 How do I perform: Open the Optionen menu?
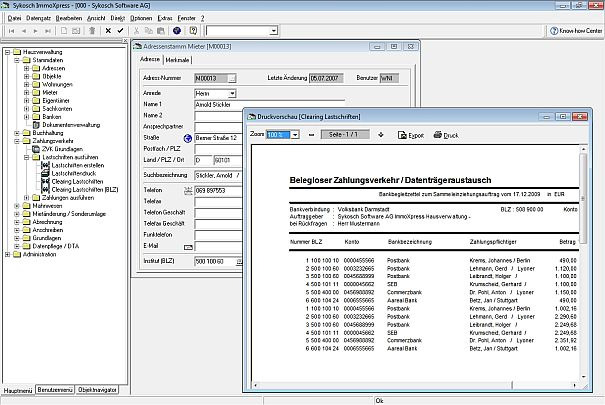click(141, 18)
